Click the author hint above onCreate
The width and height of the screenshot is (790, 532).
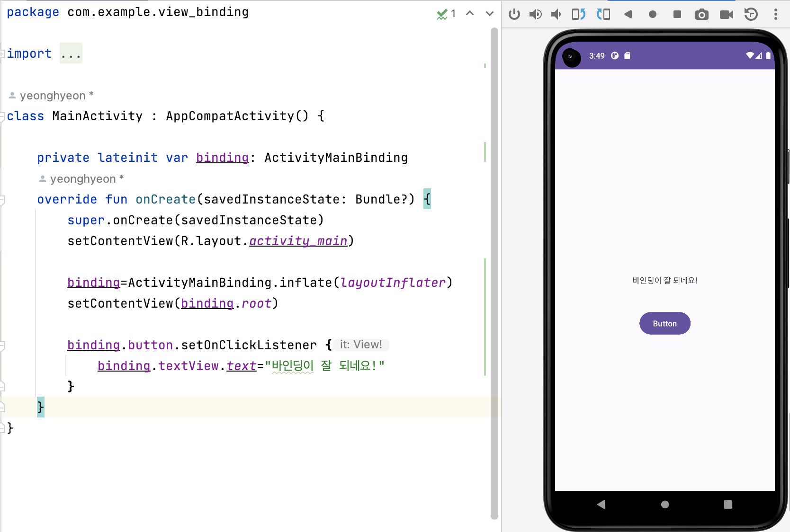[81, 179]
